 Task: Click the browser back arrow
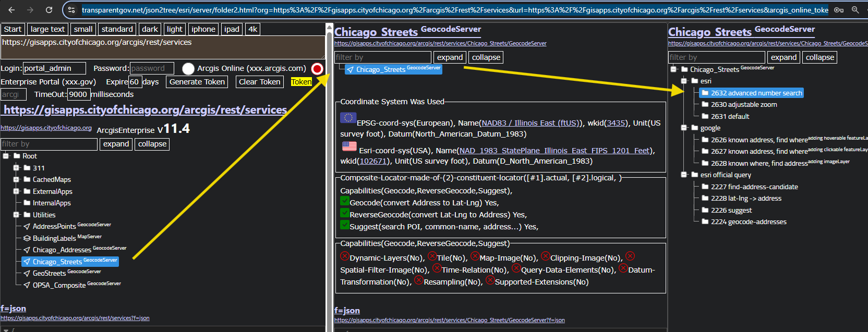tap(11, 10)
